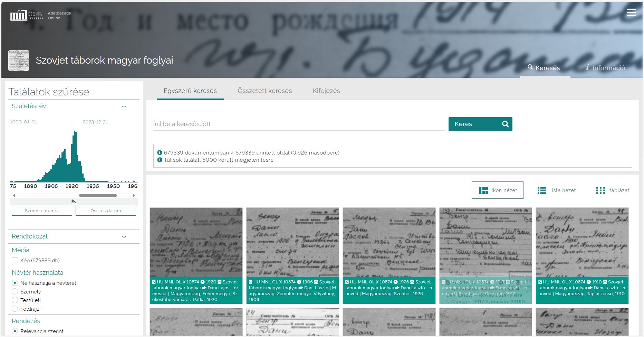Viewport: 644px width, 337px height.
Task: Switch to the Kifejezés tab
Action: point(326,91)
